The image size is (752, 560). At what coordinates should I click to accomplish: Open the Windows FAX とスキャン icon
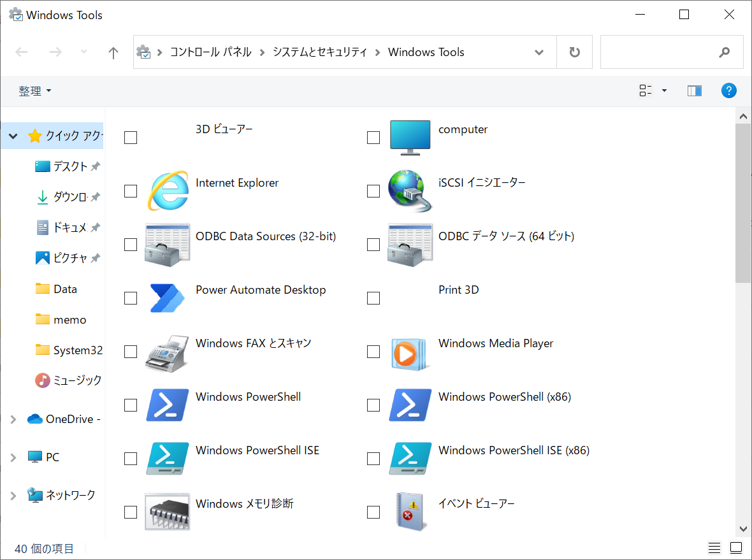coord(168,354)
